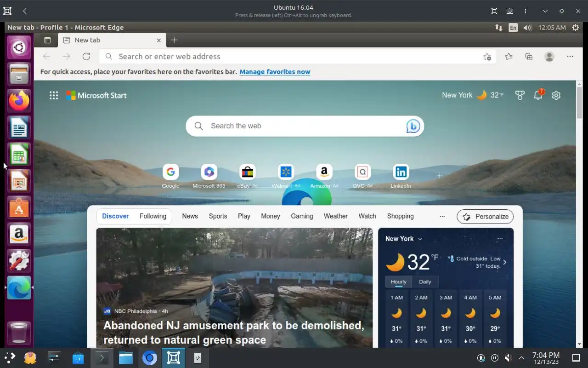The height and width of the screenshot is (368, 588).
Task: Click the Personalize button
Action: pyautogui.click(x=485, y=217)
